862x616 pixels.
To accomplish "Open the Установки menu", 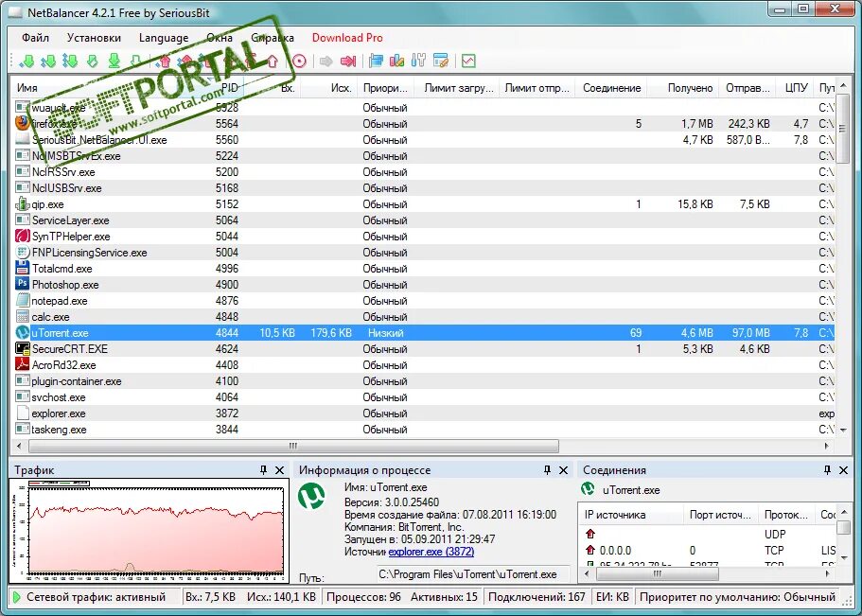I will [94, 38].
